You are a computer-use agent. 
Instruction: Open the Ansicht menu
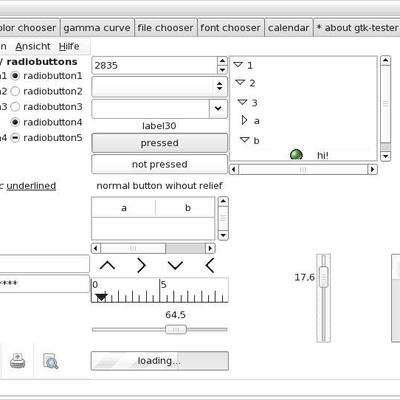(x=33, y=46)
